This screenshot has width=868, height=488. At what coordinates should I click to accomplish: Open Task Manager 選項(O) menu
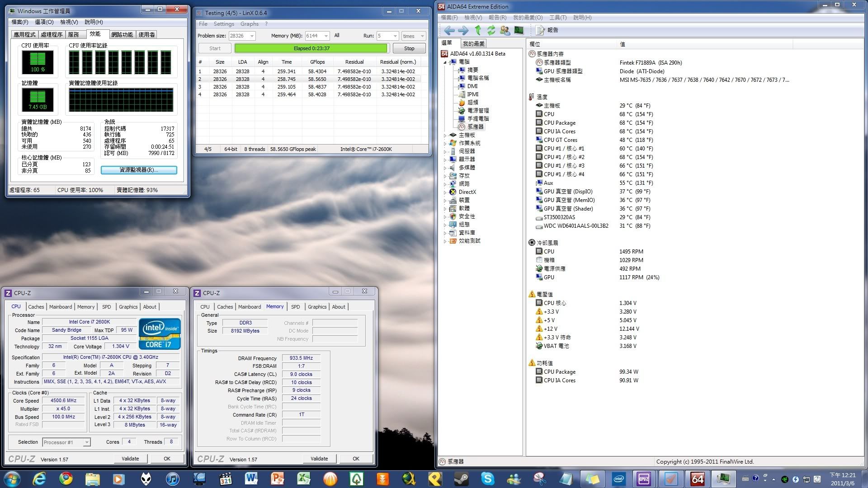click(44, 22)
